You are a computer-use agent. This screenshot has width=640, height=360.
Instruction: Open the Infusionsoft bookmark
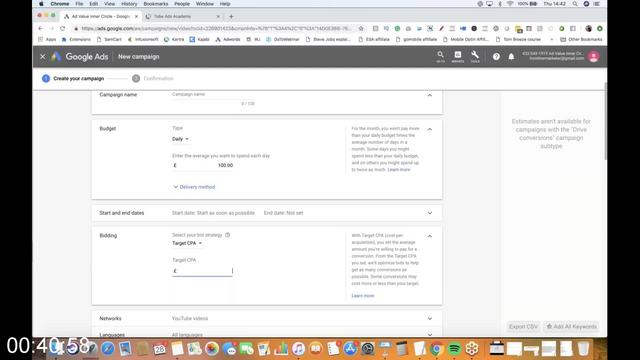click(x=143, y=40)
